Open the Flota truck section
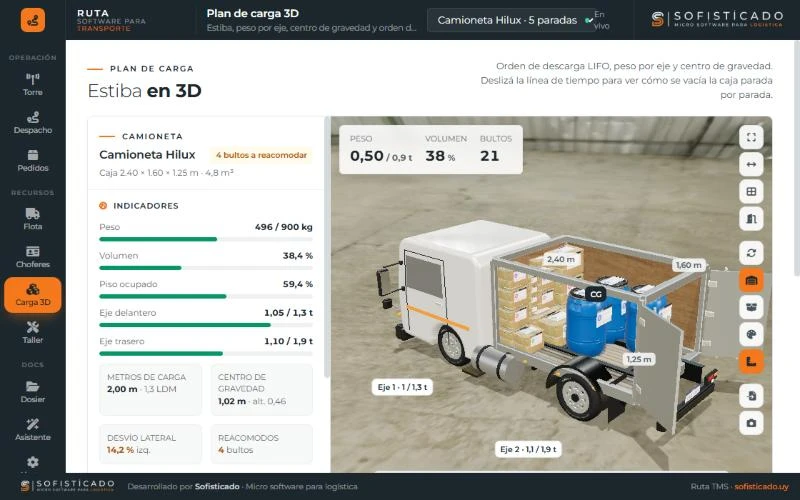 [33, 219]
